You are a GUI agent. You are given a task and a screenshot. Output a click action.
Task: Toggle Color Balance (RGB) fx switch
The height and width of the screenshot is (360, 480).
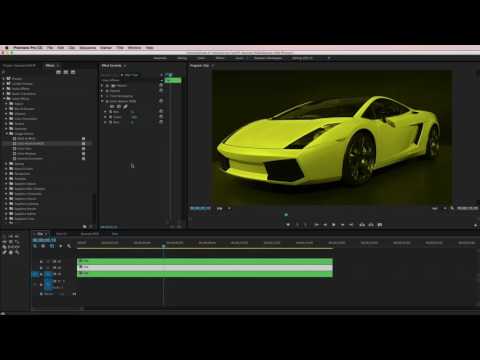pyautogui.click(x=107, y=101)
